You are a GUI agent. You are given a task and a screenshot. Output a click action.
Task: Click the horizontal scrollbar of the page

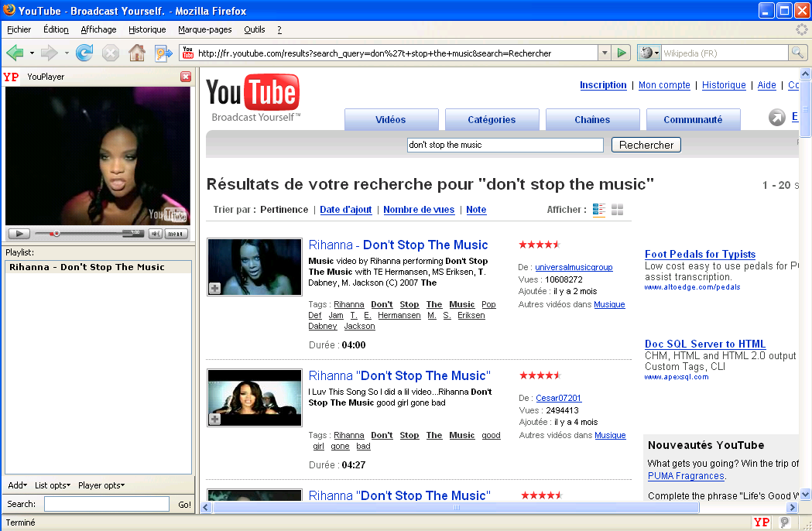click(456, 507)
